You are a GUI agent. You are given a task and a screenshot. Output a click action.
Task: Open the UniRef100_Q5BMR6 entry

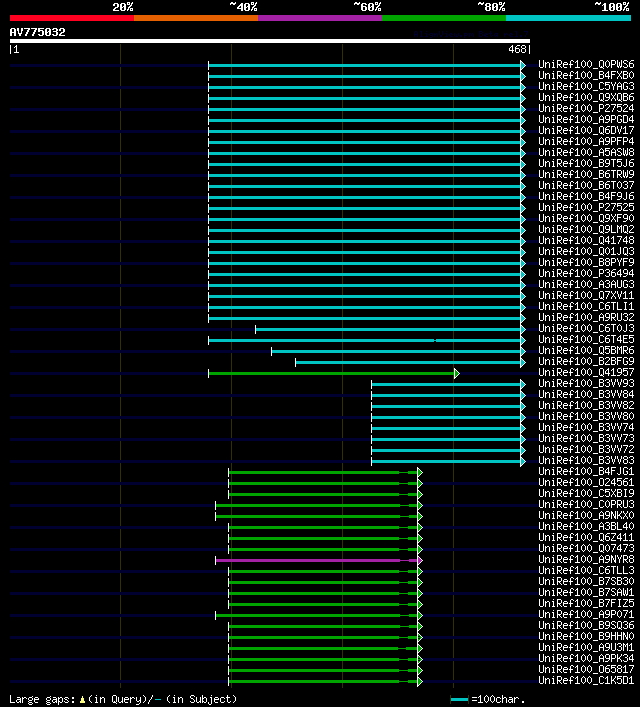586,350
